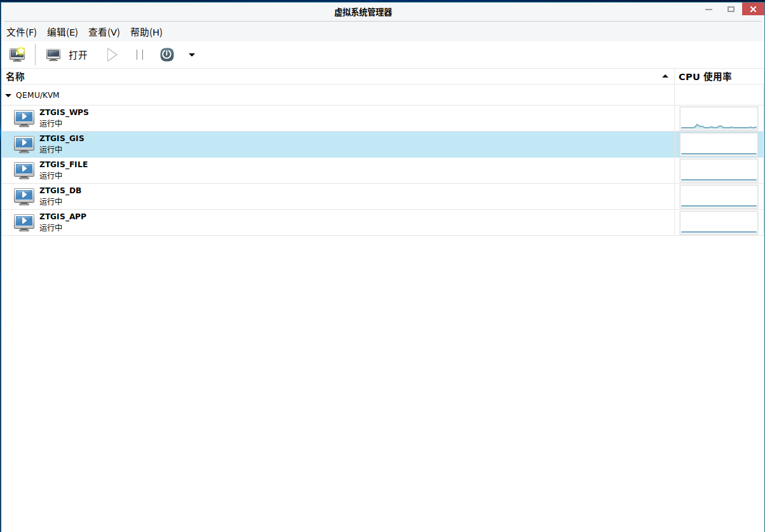Click the ZTGIS_APP monitor icon
Image resolution: width=765 pixels, height=532 pixels.
(x=24, y=222)
